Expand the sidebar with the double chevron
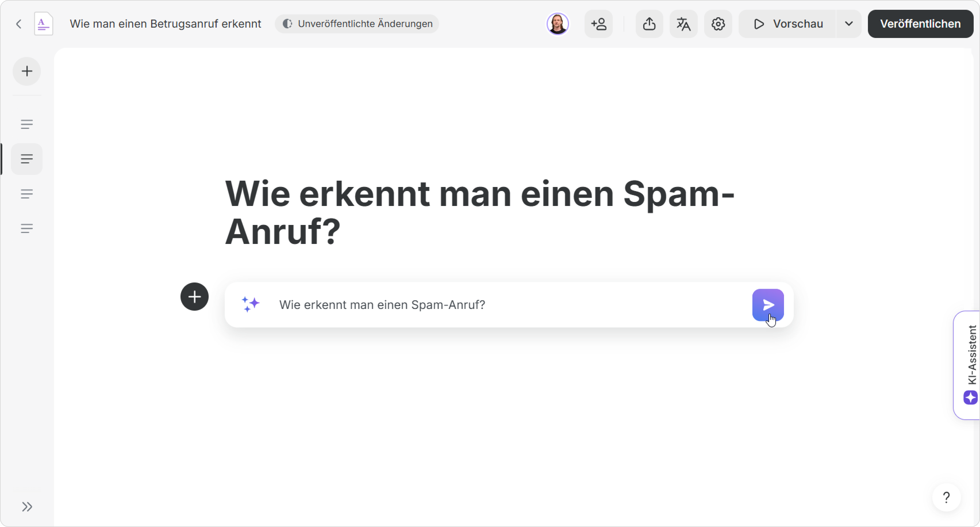The height and width of the screenshot is (527, 980). [27, 507]
